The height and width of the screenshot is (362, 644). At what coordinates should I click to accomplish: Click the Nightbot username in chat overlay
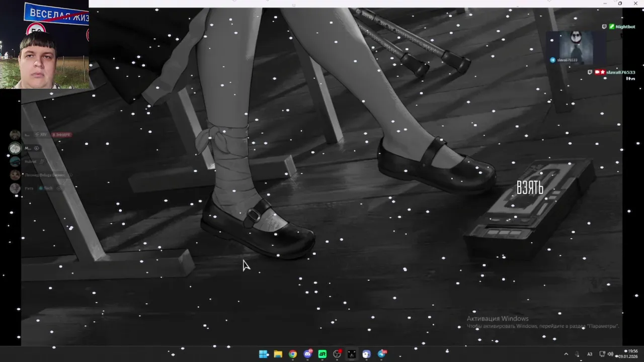(x=625, y=27)
